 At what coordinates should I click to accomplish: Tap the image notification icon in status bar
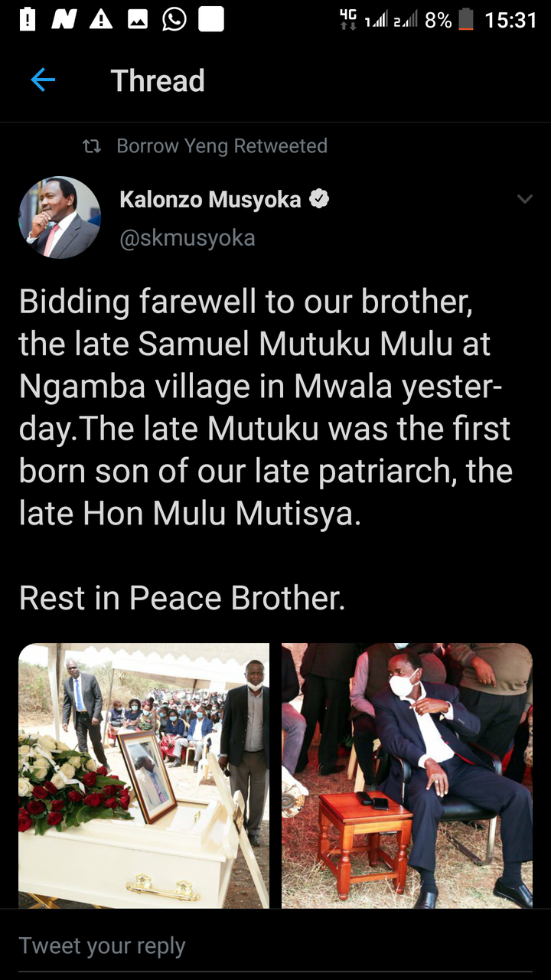tap(138, 20)
